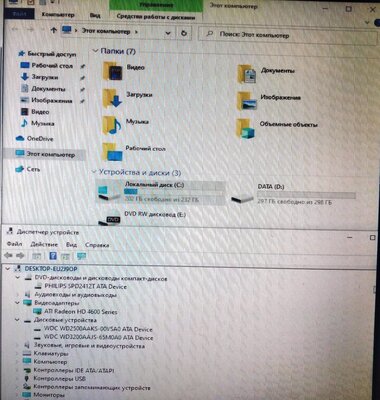Refresh the Explorer address bar

(184, 33)
